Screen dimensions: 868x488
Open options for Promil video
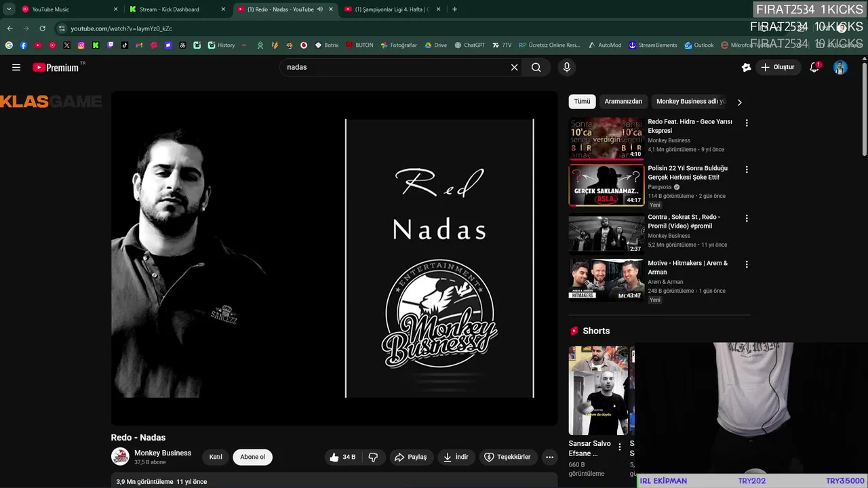[747, 218]
